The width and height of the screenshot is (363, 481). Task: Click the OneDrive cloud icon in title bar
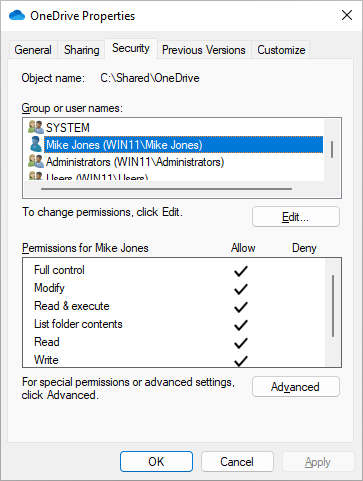coord(17,15)
